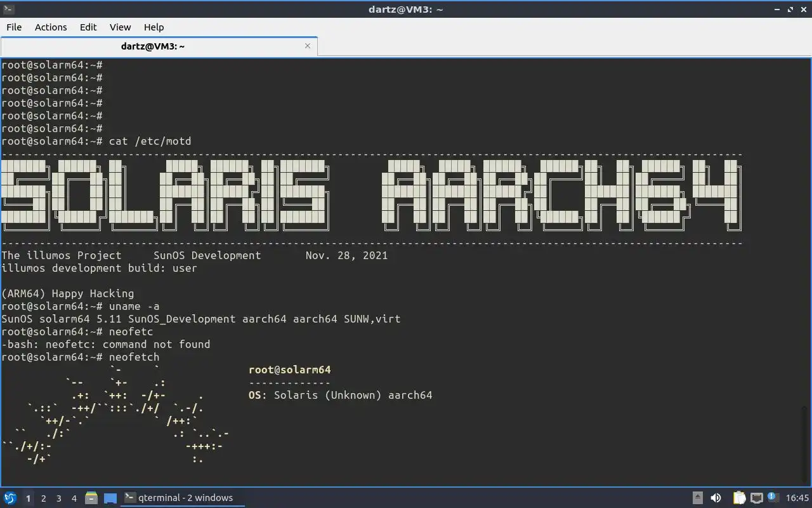812x508 pixels.
Task: Click 'OS: Solaris (Unknown) aarch64' line
Action: (x=340, y=395)
